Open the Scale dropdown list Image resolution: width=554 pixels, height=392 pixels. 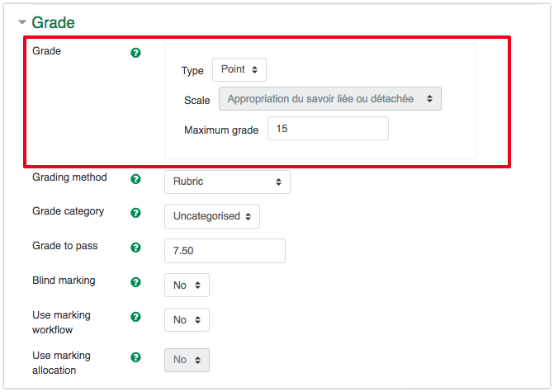330,99
